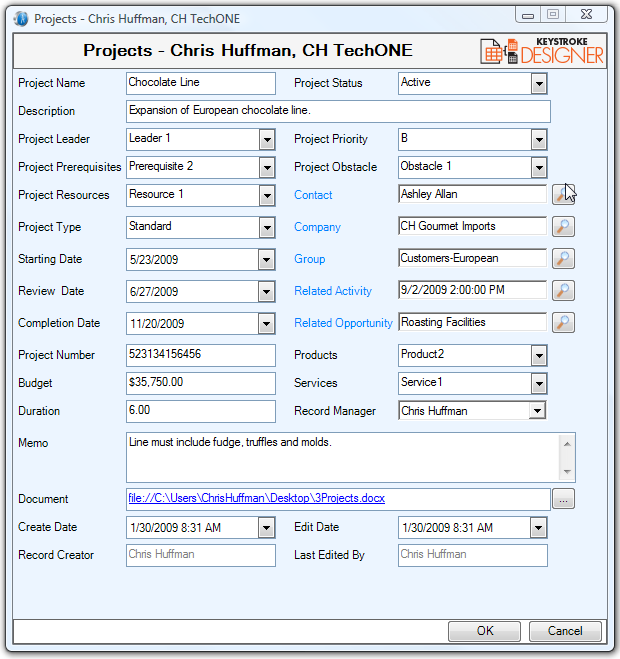Open the 3Projects.docx file link
The height and width of the screenshot is (659, 620).
pos(256,498)
